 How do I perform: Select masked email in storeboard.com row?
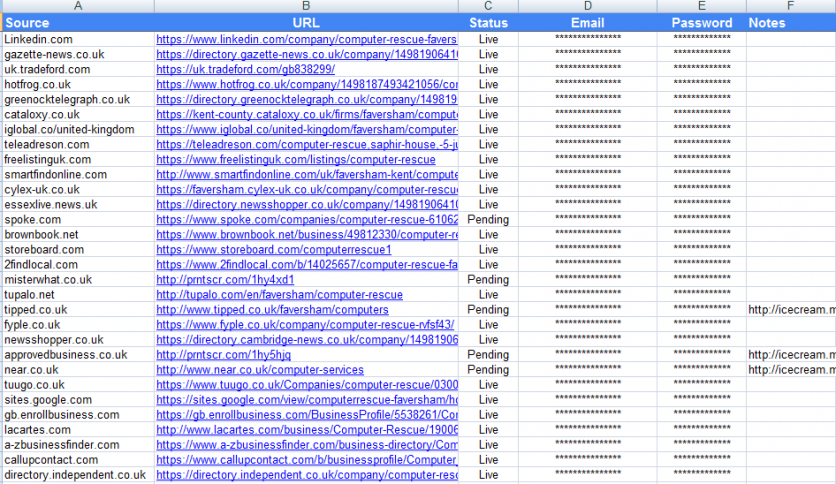[588, 249]
